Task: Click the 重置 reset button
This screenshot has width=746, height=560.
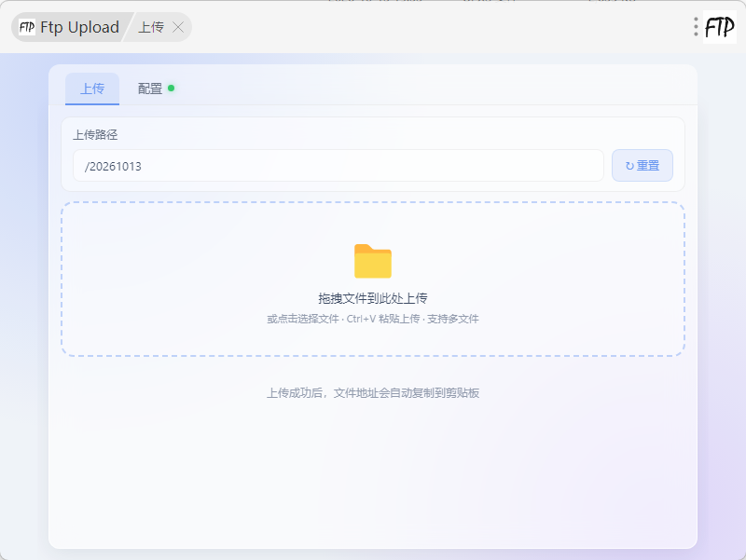Action: pyautogui.click(x=642, y=166)
